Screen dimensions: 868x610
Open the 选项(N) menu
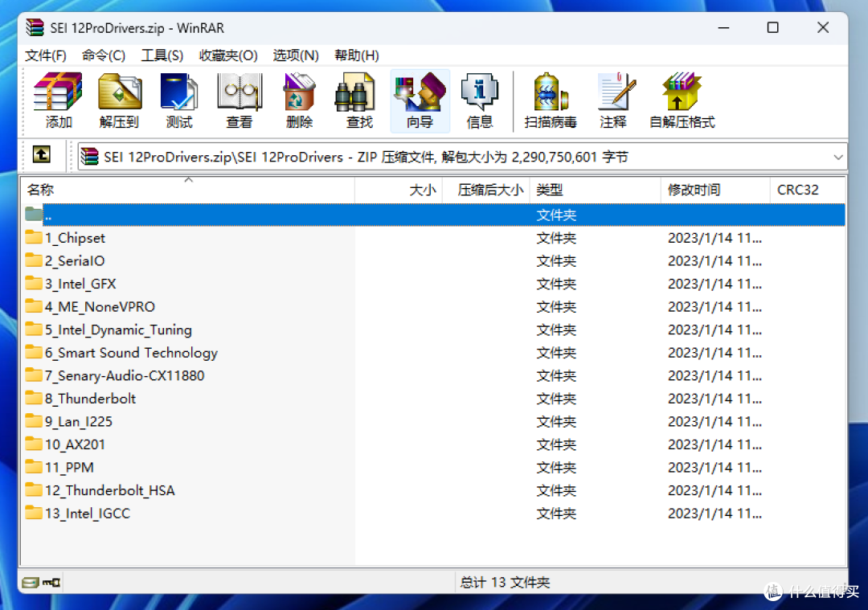click(296, 55)
